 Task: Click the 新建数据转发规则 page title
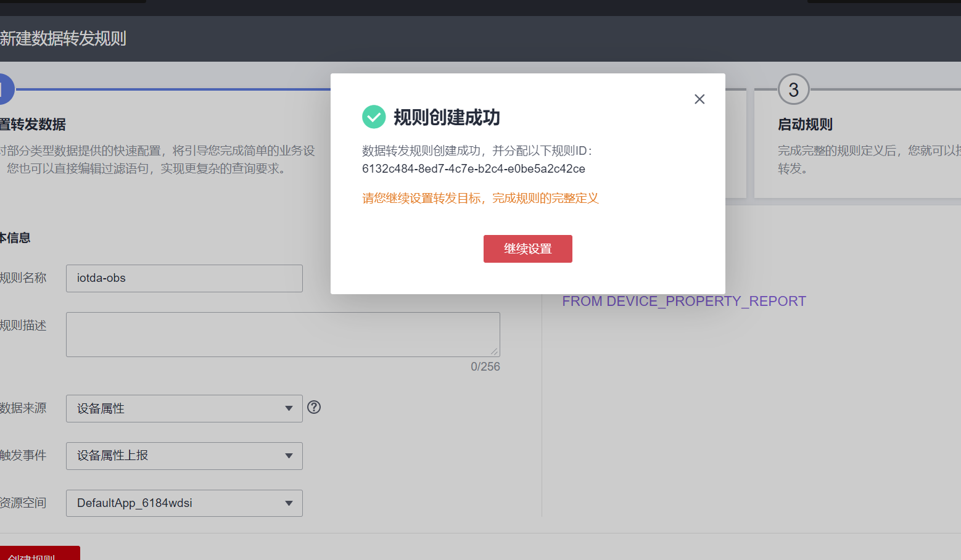63,38
